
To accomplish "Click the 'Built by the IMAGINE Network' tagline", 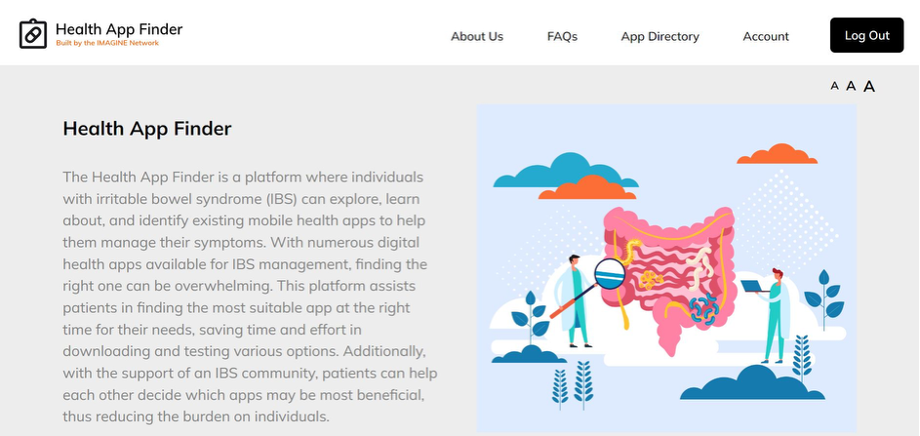I will tap(107, 44).
